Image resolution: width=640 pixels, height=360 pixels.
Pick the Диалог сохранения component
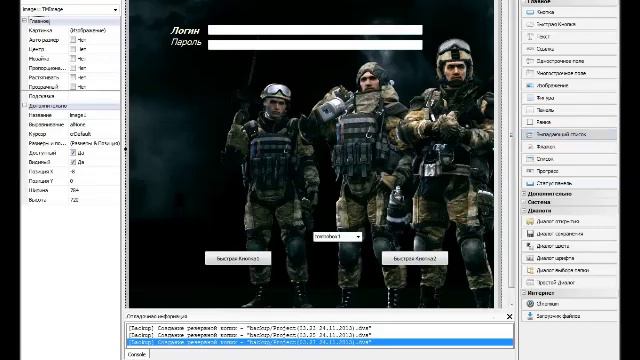point(569,234)
